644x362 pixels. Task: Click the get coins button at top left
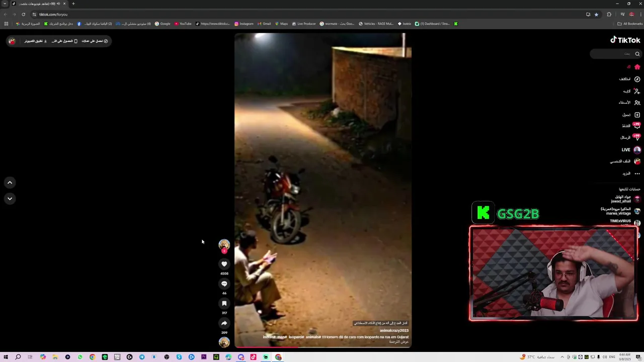coord(95,41)
